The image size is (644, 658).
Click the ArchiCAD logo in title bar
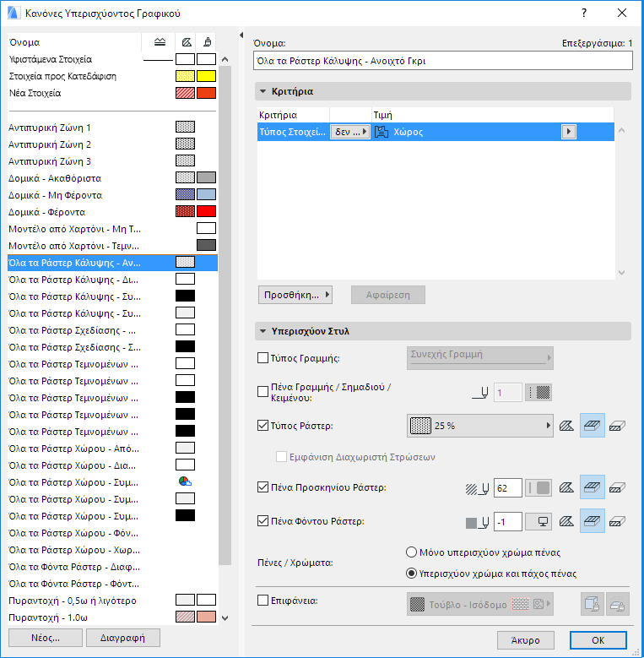[14, 13]
